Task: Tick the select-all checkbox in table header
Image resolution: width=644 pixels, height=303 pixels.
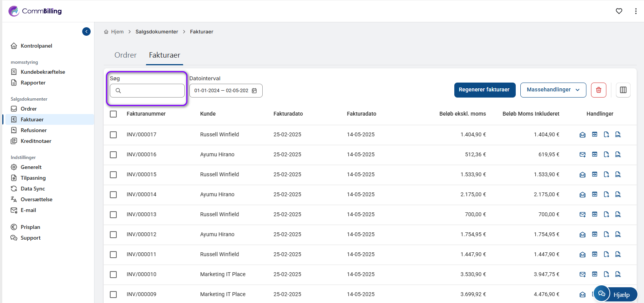Action: (x=113, y=114)
